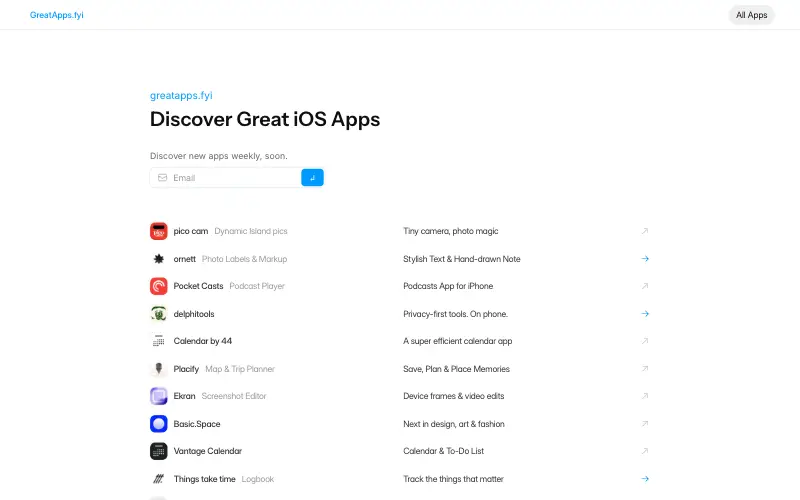Click 'Next in design, art & fashion' description

pyautogui.click(x=454, y=423)
